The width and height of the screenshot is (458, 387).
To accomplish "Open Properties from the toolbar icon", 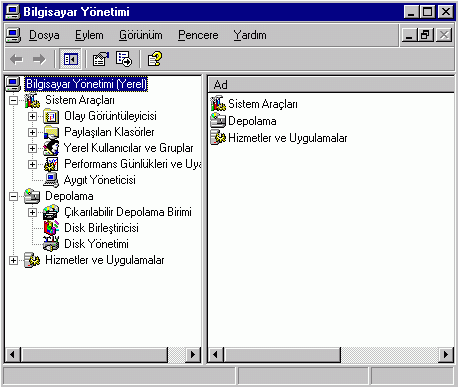I will click(x=101, y=59).
